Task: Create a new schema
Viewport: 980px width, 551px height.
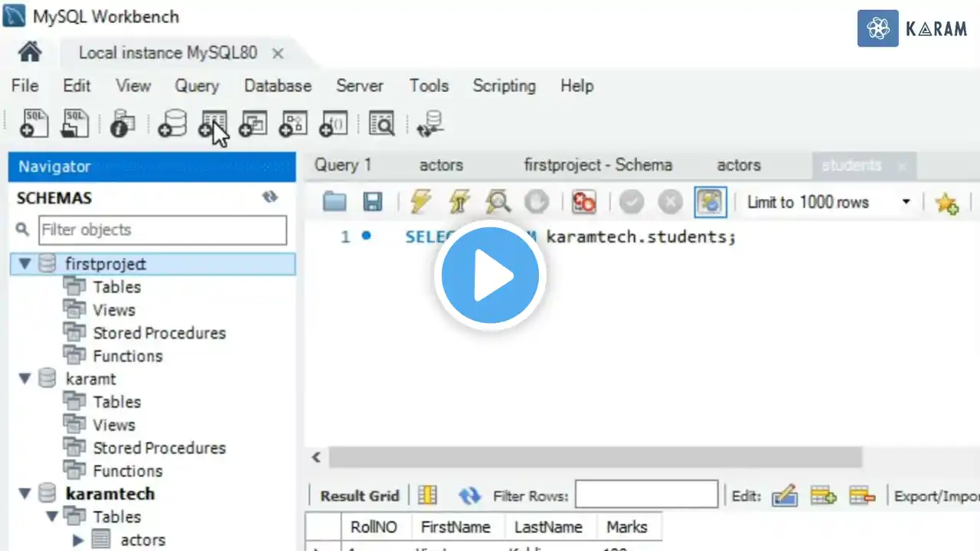Action: [172, 123]
